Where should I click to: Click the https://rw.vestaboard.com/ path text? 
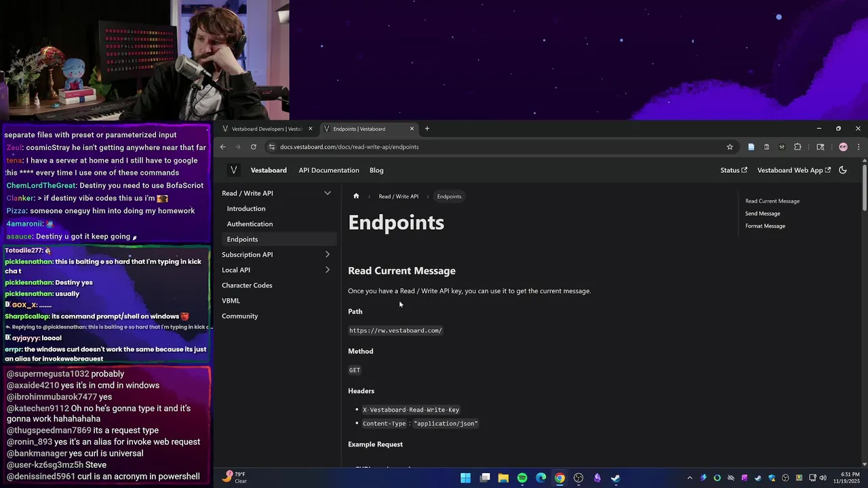click(x=395, y=331)
